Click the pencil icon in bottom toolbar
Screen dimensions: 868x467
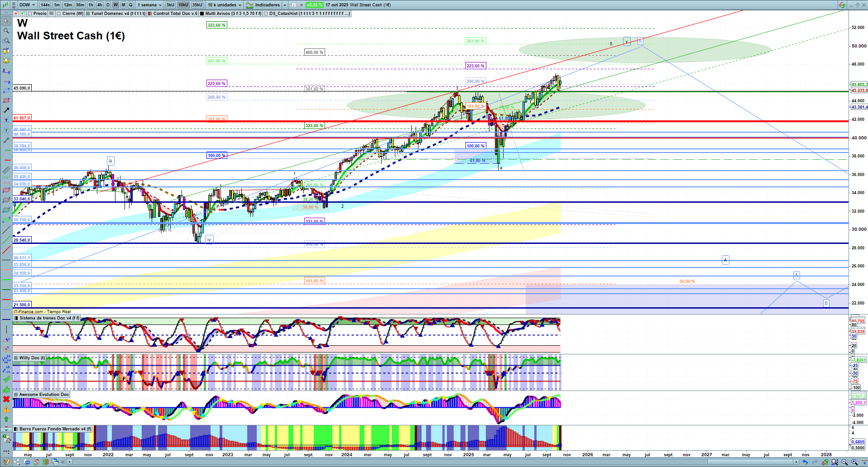[x=6, y=462]
